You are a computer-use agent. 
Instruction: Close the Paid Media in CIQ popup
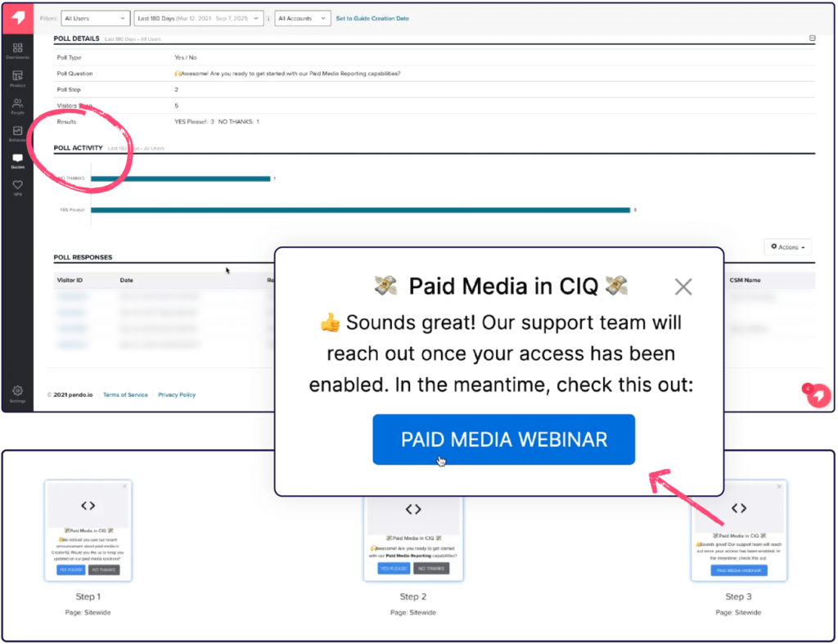[683, 287]
